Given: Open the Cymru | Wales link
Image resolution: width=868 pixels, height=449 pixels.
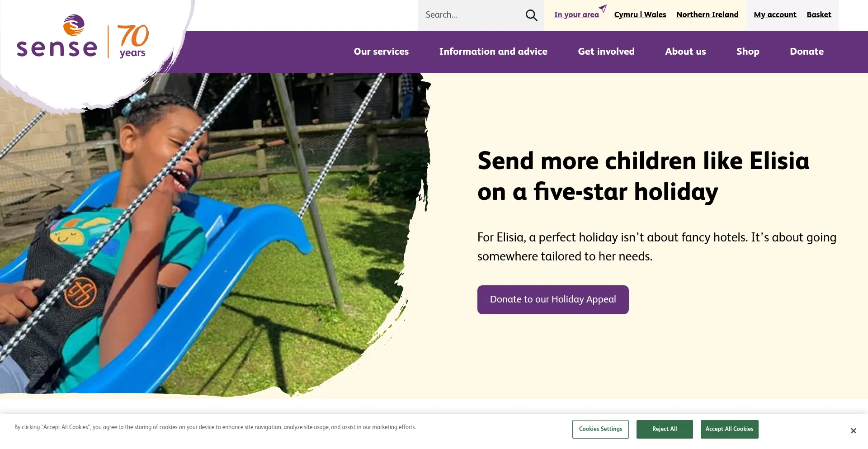Looking at the screenshot, I should coord(640,15).
